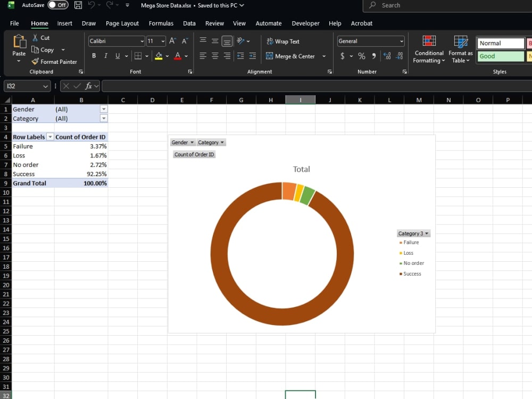The width and height of the screenshot is (532, 399).
Task: Toggle Italic formatting
Action: [106, 56]
